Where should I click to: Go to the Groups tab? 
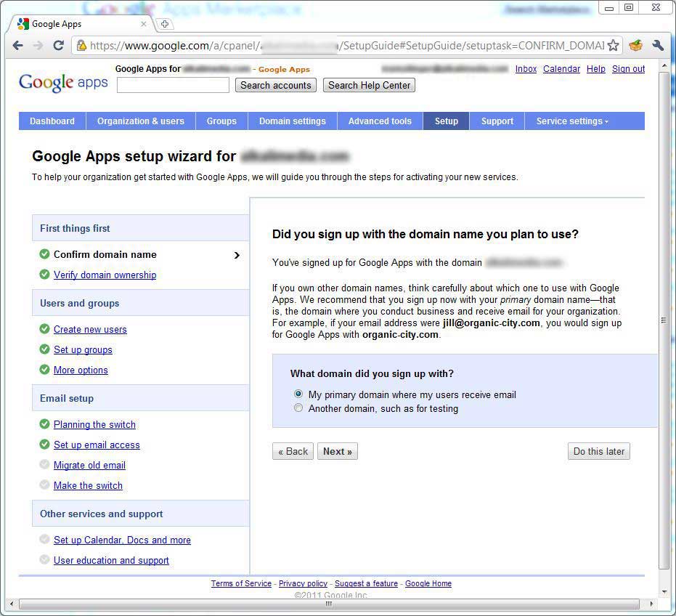tap(221, 121)
